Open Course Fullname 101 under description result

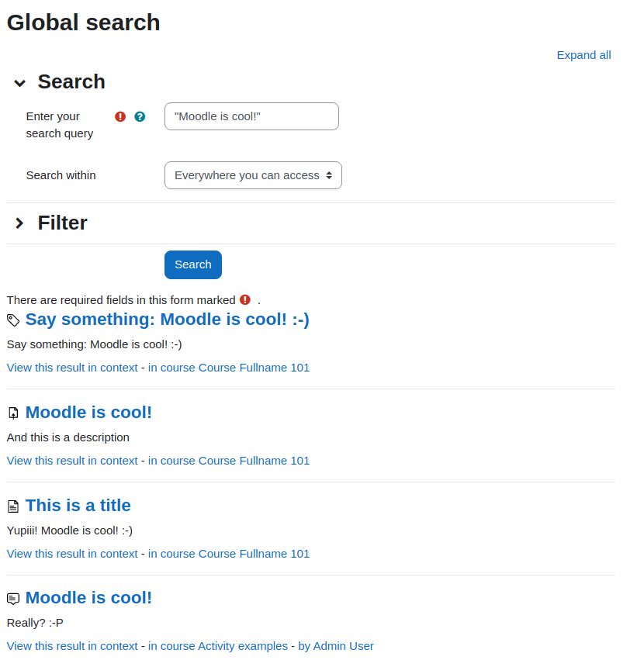pos(229,461)
